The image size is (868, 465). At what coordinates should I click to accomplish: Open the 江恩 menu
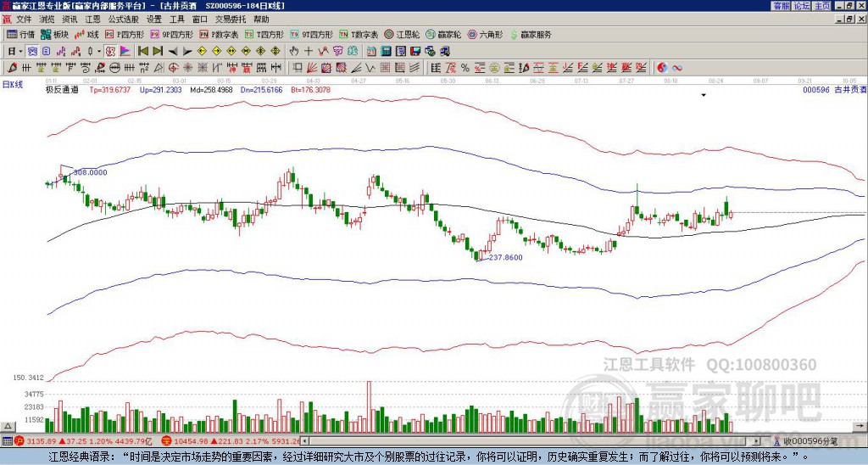[x=92, y=20]
